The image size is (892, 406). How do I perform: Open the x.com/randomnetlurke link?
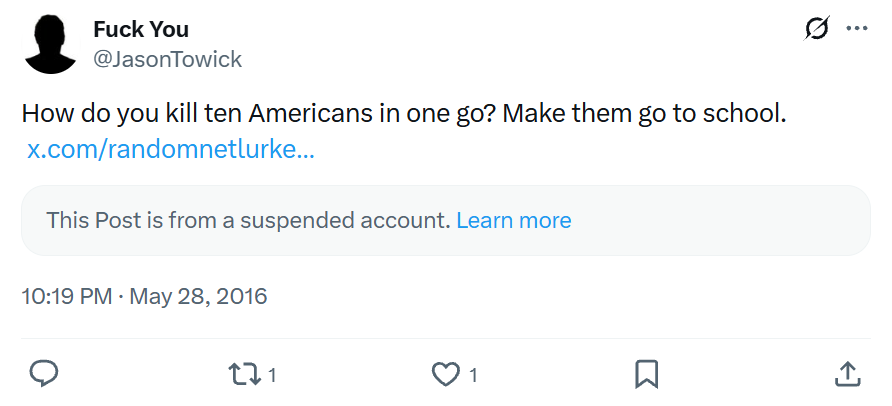point(171,151)
